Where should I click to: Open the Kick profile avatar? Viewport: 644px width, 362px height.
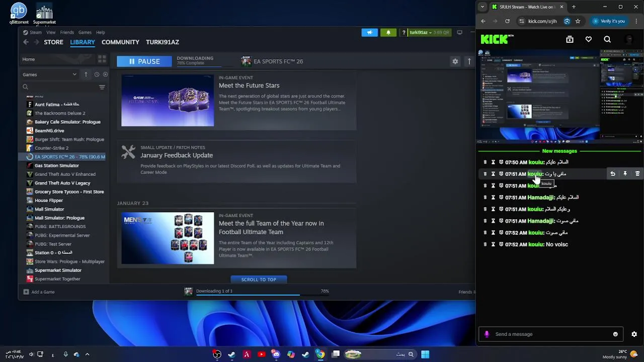[629, 39]
